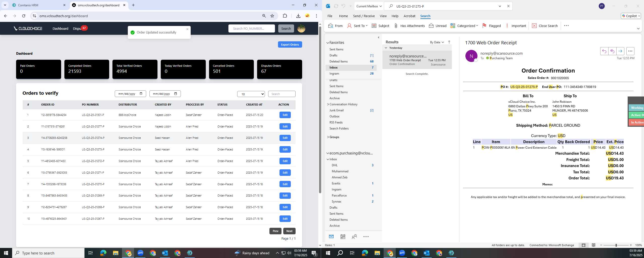The width and height of the screenshot is (644, 258).
Task: Forward the Web Order Receipt email
Action: click(x=620, y=51)
